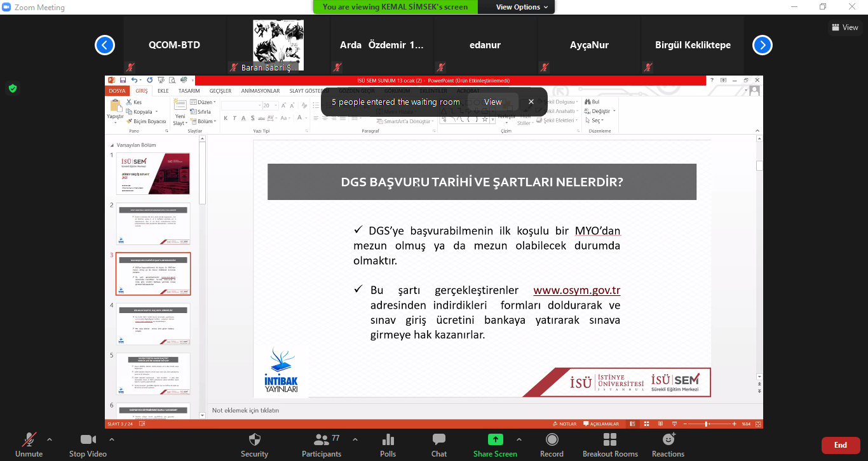Show previous participants with left arrow
This screenshot has width=868, height=461.
105,45
